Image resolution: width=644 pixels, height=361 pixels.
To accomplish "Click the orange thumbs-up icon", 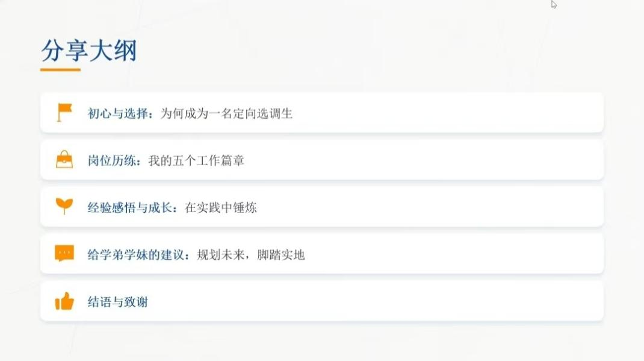I will pyautogui.click(x=64, y=301).
